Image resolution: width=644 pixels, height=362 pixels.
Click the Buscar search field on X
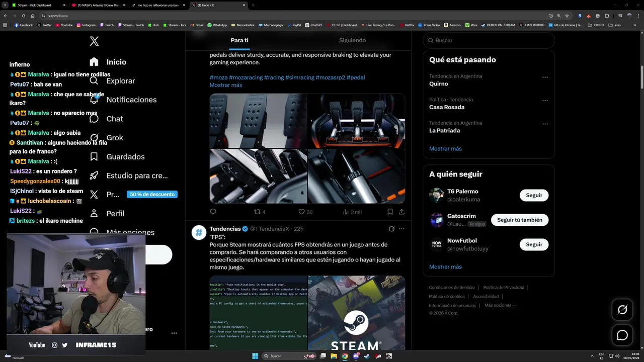tap(489, 40)
